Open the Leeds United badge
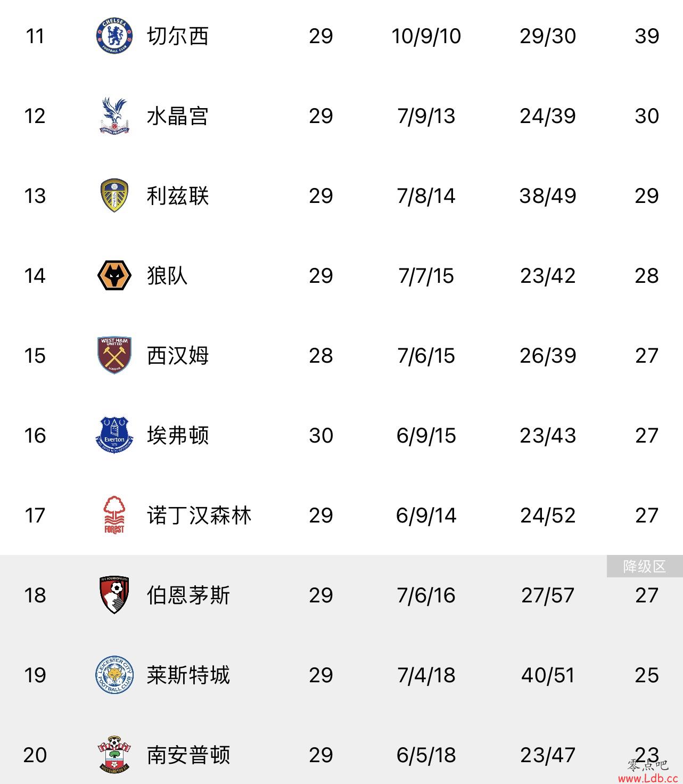 tap(114, 195)
